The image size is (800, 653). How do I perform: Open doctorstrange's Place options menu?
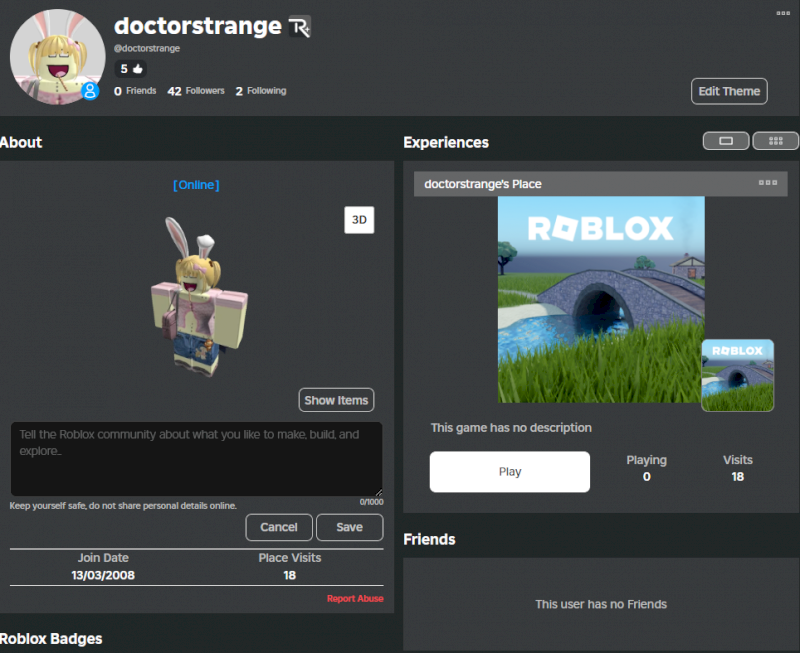pyautogui.click(x=768, y=183)
